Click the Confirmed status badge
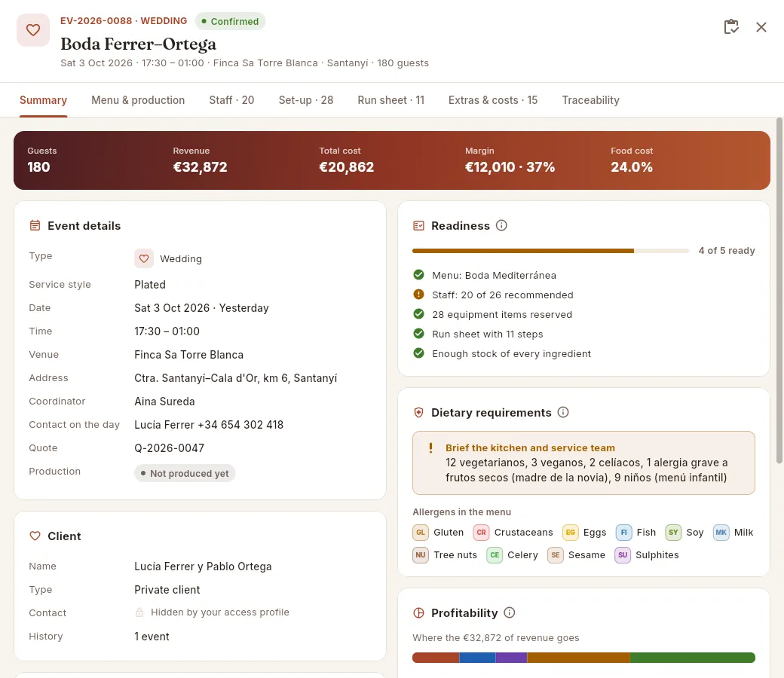The image size is (784, 678). click(230, 21)
